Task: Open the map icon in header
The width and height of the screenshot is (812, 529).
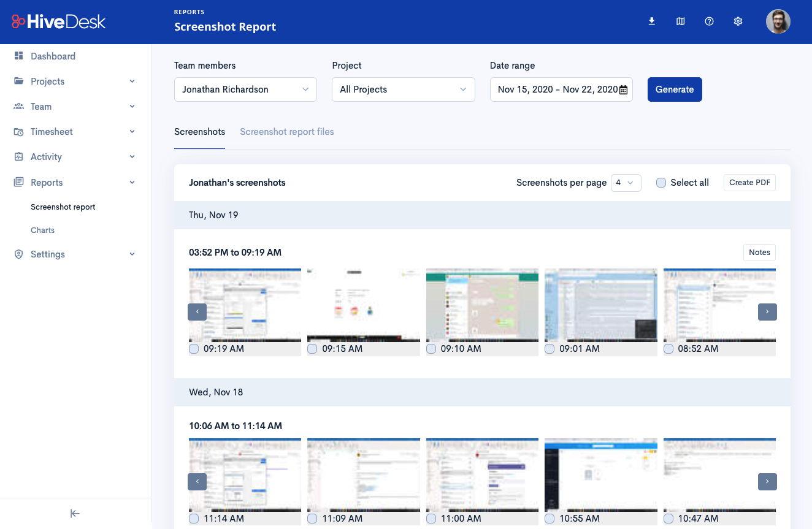Action: coord(680,21)
